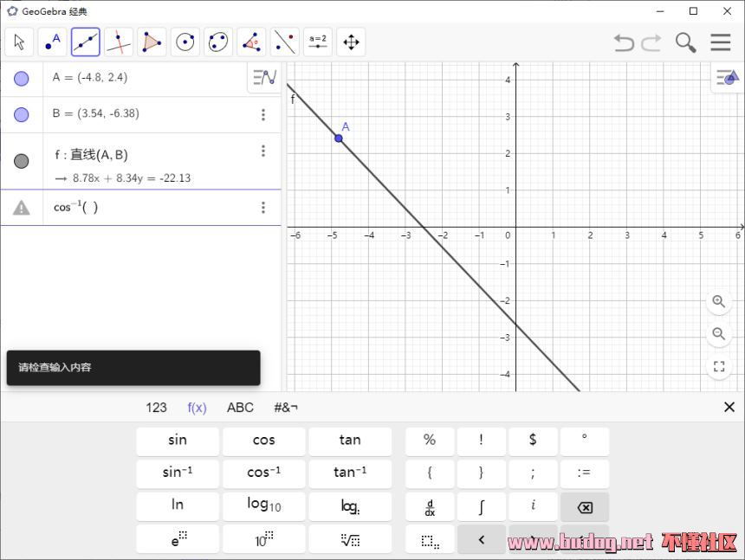Open the main hamburger menu
The image size is (745, 560).
[721, 42]
